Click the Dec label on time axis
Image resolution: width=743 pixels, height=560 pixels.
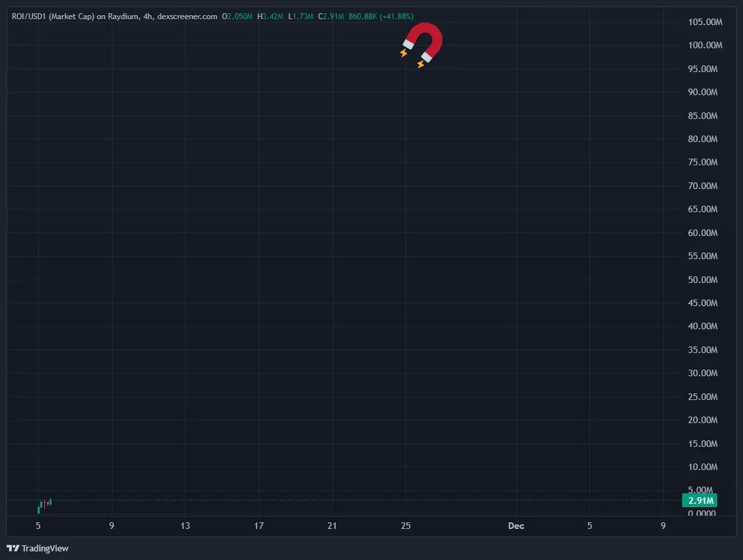[516, 526]
